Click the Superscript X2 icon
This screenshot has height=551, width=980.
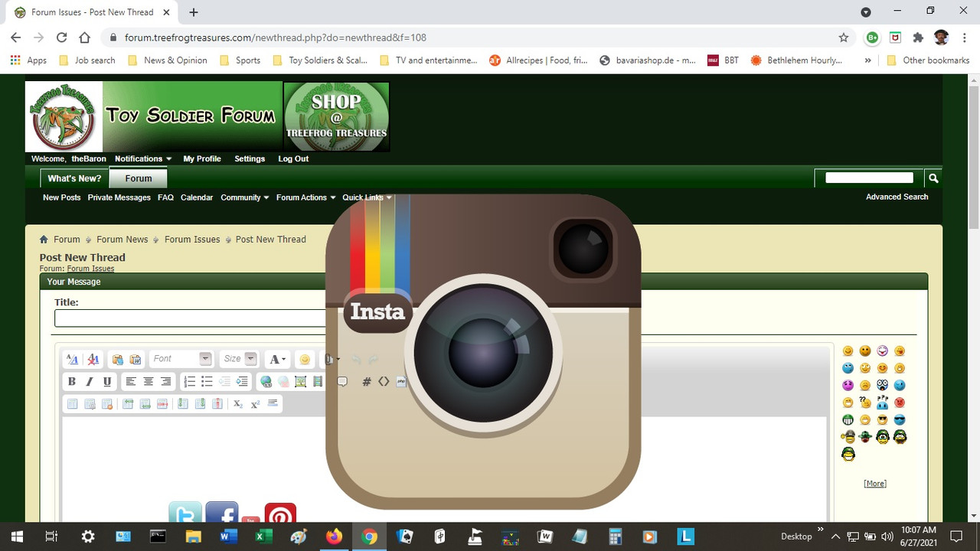tap(255, 403)
